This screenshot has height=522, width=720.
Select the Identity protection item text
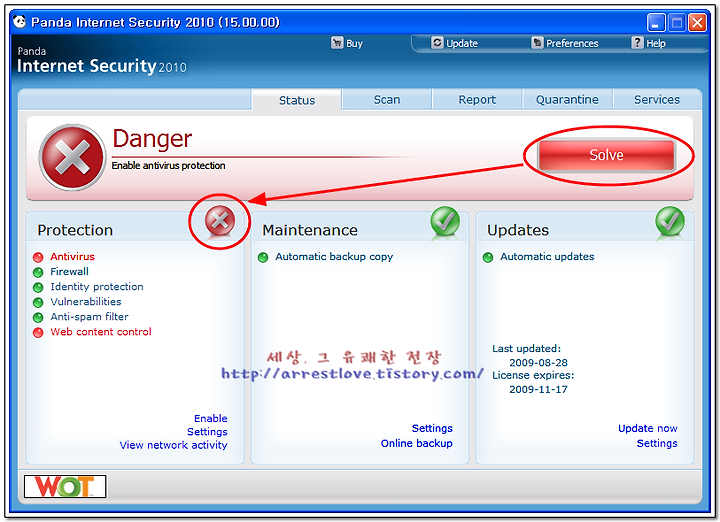97,286
